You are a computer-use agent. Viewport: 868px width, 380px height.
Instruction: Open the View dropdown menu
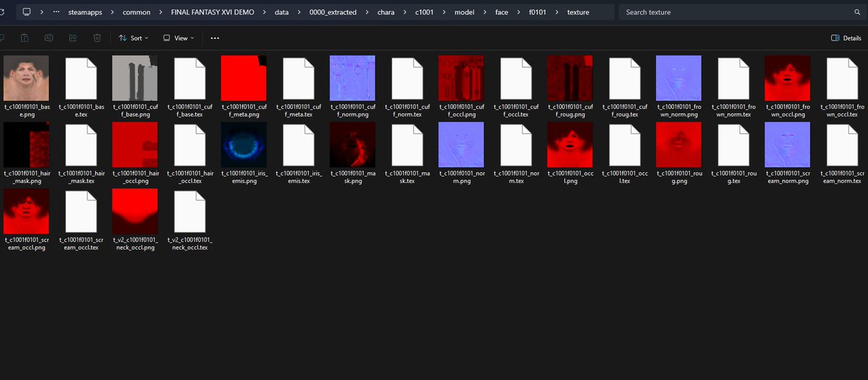179,38
